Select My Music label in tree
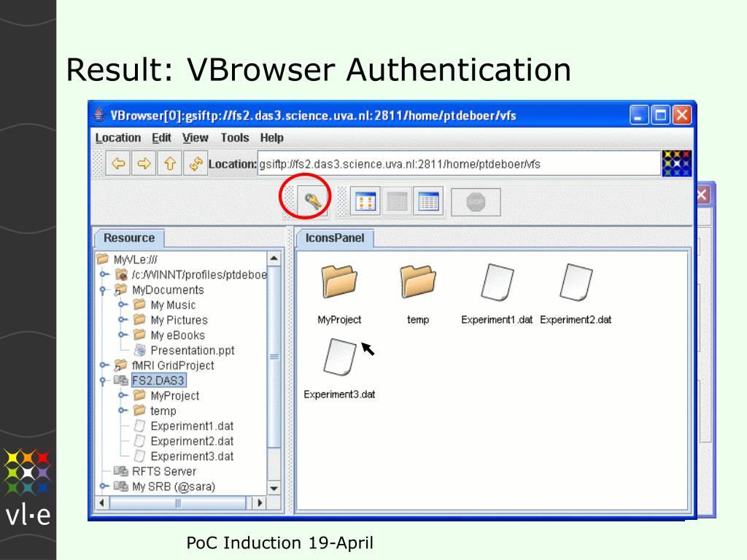Screen dimensions: 747x560 coord(173,305)
